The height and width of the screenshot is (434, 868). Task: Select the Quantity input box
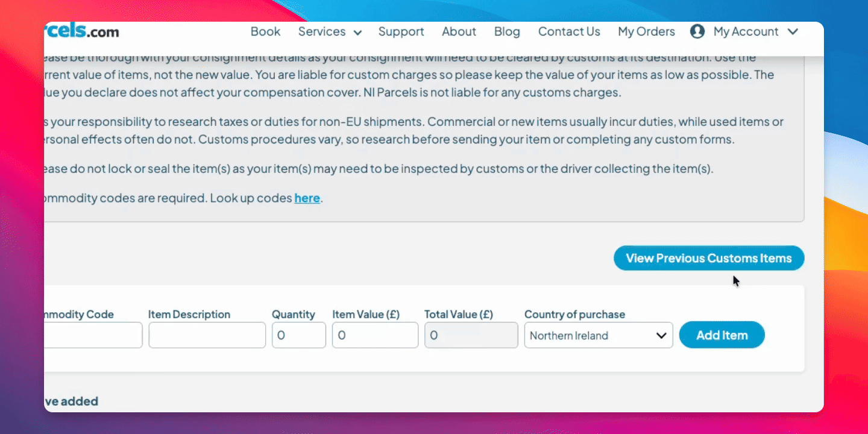pos(298,335)
